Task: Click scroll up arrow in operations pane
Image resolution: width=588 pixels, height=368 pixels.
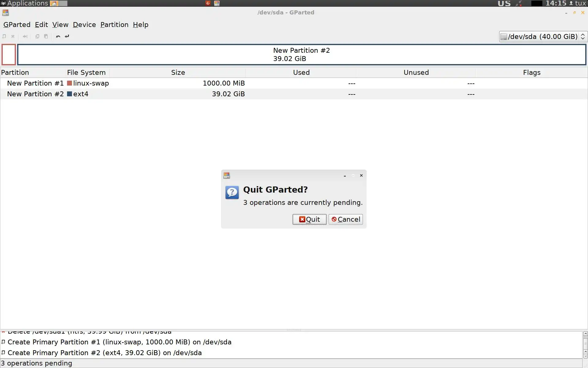Action: (x=585, y=334)
